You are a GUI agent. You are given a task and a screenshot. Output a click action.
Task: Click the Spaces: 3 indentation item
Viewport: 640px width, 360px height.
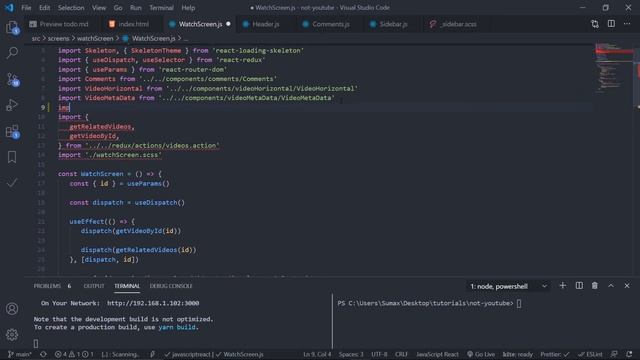[x=351, y=354]
